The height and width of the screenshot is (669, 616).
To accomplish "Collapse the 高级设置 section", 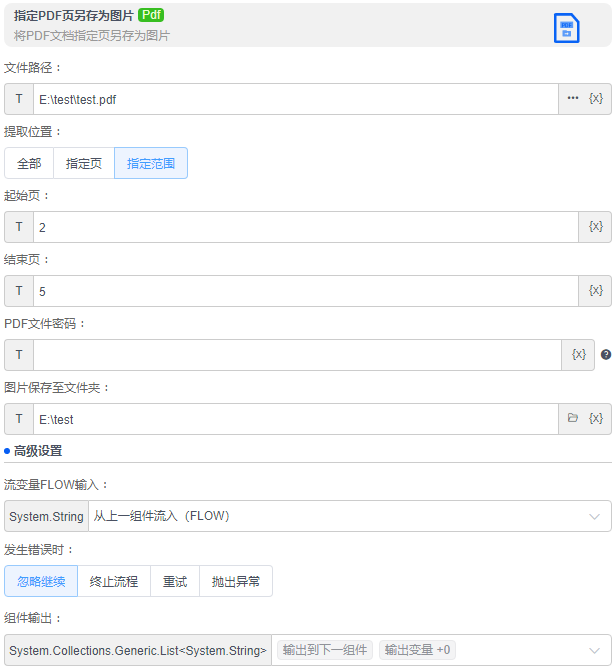I will click(x=38, y=451).
